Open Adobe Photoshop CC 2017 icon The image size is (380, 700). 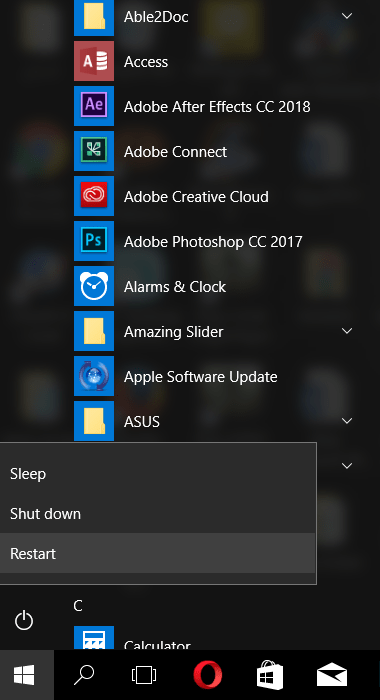click(x=94, y=241)
